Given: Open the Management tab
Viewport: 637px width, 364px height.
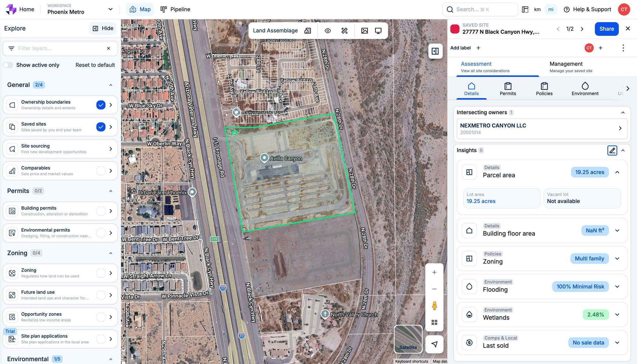Looking at the screenshot, I should pyautogui.click(x=571, y=67).
